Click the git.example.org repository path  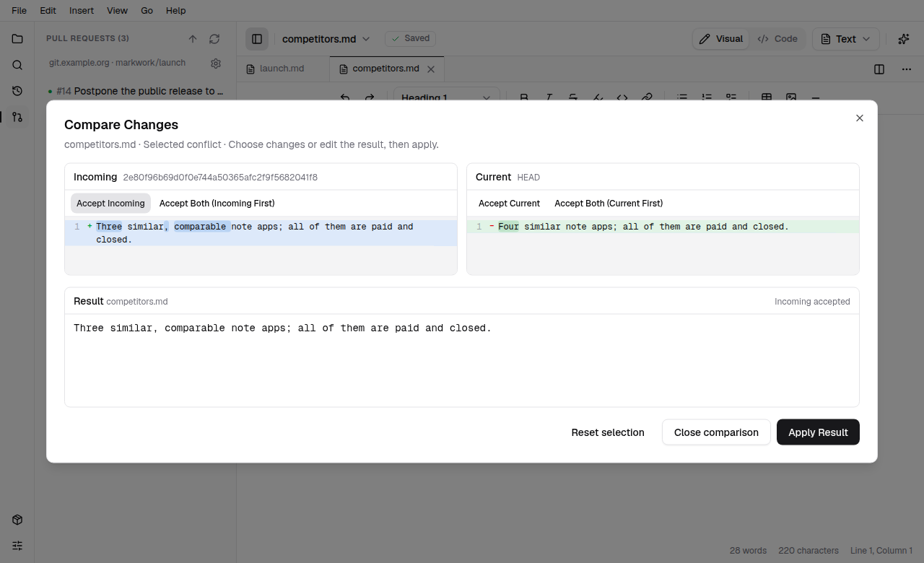click(117, 63)
